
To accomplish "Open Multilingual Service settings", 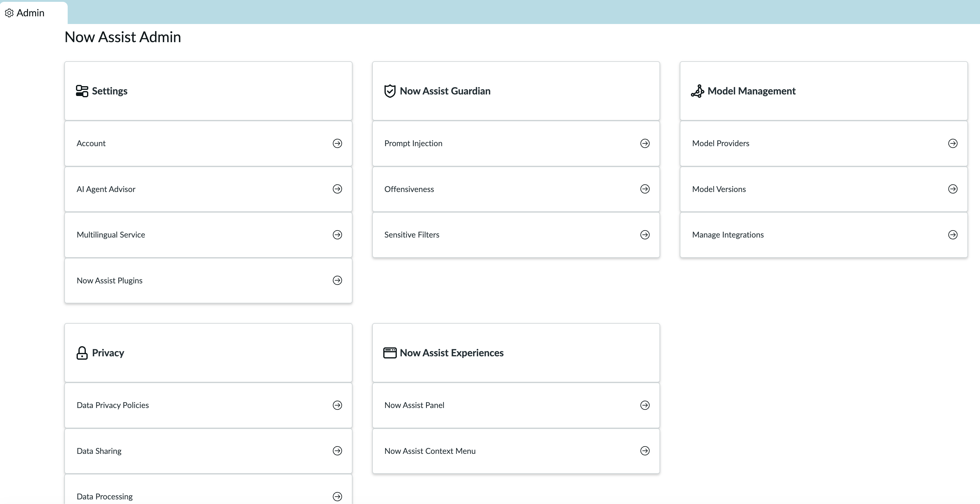I will [x=111, y=235].
